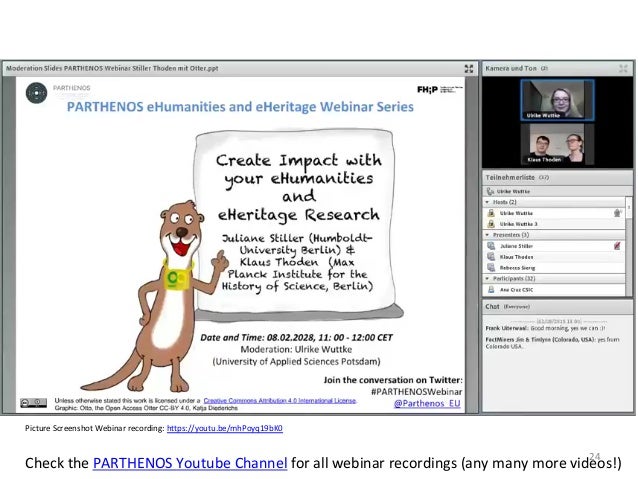638x479 pixels.
Task: Open the Creative Commons Attribution 4.0 license link
Action: click(x=280, y=400)
